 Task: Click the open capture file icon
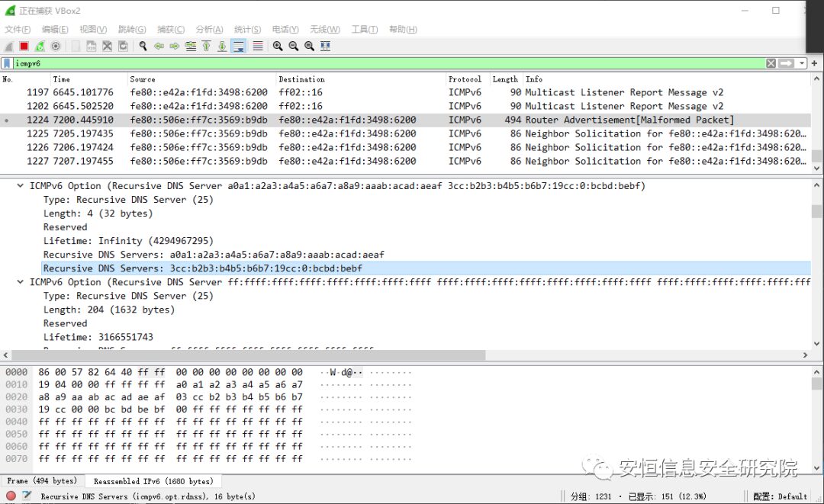click(76, 47)
